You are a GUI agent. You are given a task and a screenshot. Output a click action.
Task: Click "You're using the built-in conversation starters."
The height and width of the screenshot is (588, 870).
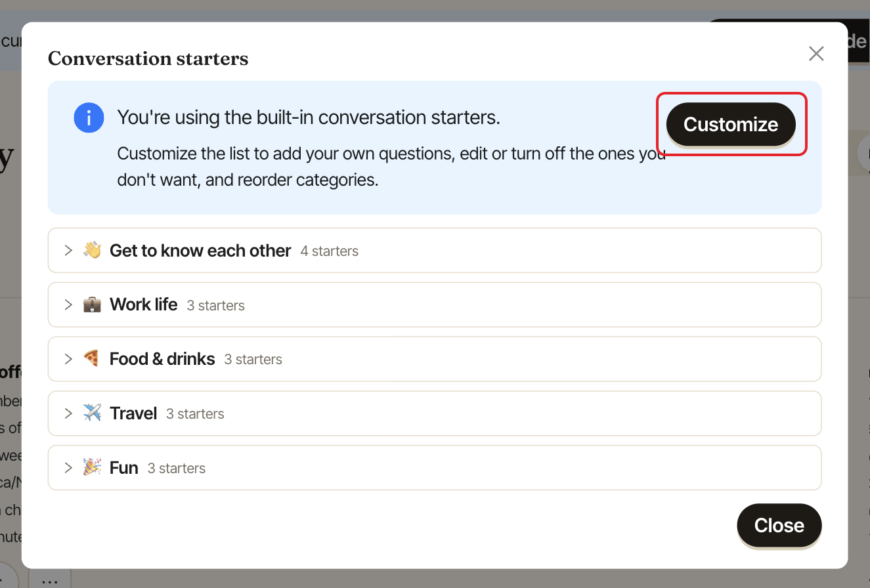pyautogui.click(x=309, y=118)
